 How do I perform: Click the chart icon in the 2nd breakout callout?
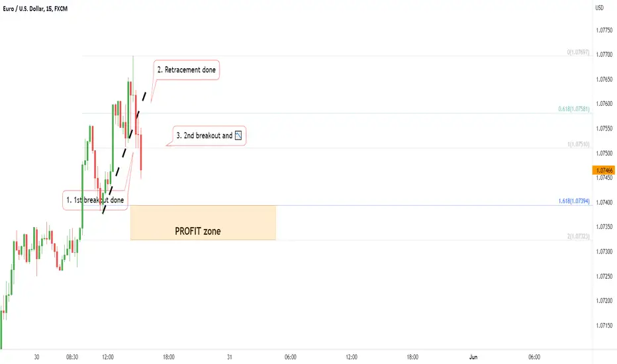(x=238, y=136)
